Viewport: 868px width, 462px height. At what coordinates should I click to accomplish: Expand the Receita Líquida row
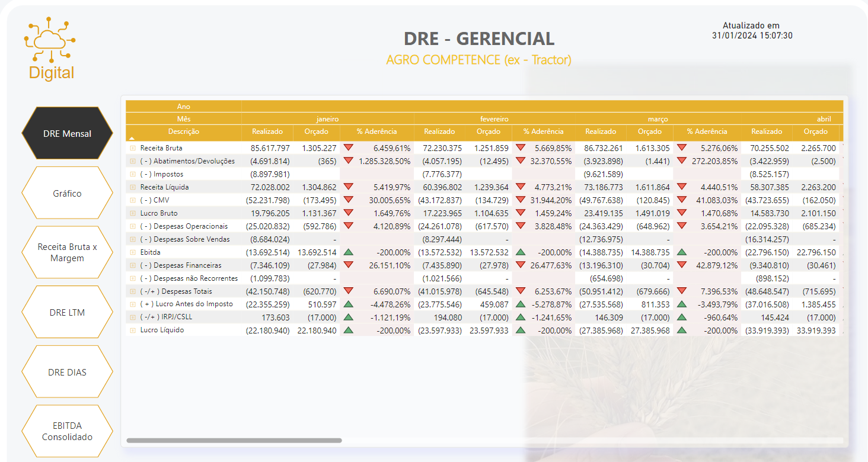click(133, 187)
